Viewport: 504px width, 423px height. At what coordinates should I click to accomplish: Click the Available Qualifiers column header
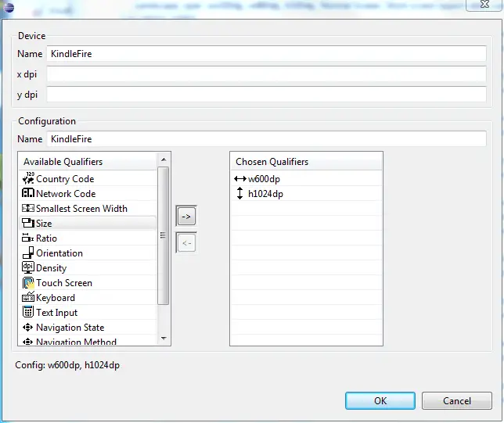point(88,162)
